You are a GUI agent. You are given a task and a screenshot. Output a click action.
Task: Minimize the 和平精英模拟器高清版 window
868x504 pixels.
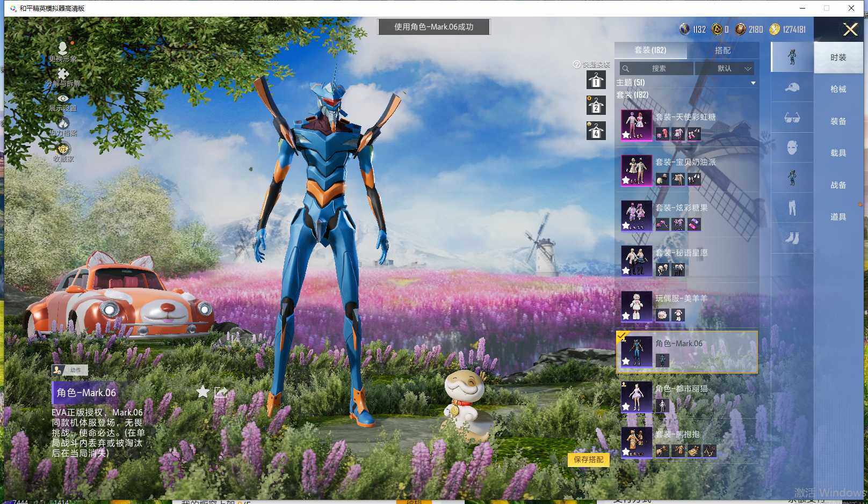click(802, 8)
